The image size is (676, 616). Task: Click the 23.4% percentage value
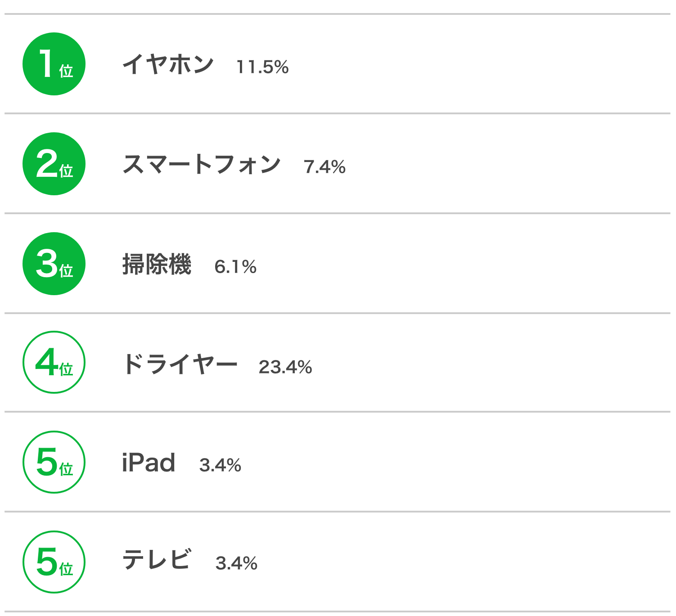point(285,367)
